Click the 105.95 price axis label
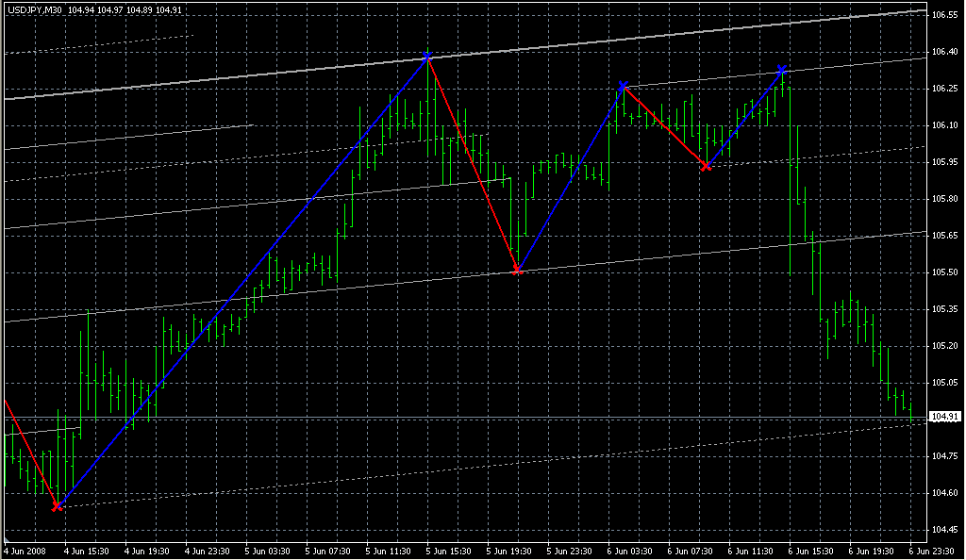 click(944, 162)
